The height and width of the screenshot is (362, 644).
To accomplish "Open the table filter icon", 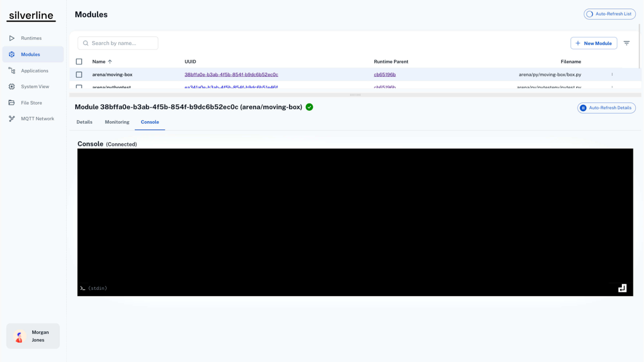I will [627, 43].
